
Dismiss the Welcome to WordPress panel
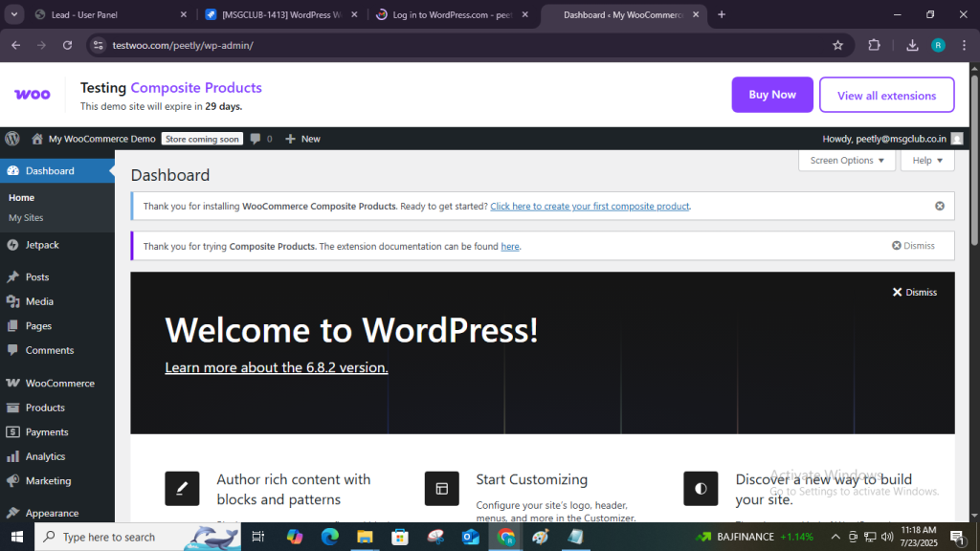tap(914, 292)
